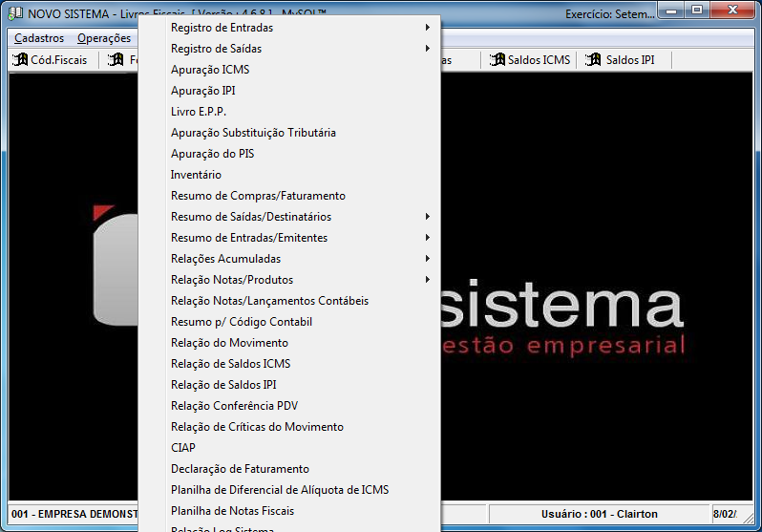The image size is (762, 532).
Task: Choose Resumo de Compras/Faturamento
Action: point(289,196)
